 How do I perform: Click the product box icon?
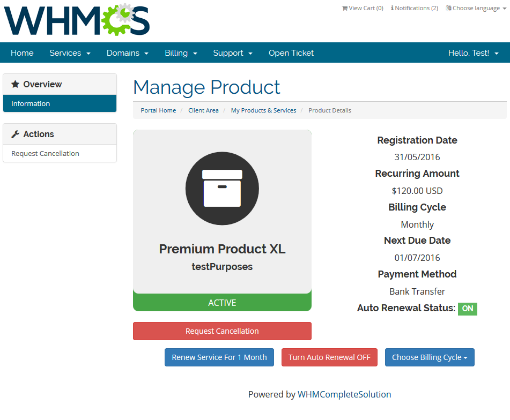[222, 189]
